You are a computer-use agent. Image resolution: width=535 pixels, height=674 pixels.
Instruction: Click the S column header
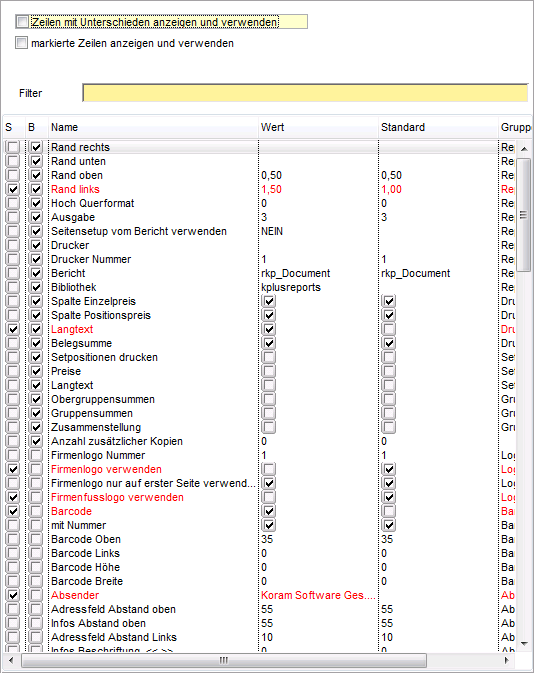click(x=14, y=127)
